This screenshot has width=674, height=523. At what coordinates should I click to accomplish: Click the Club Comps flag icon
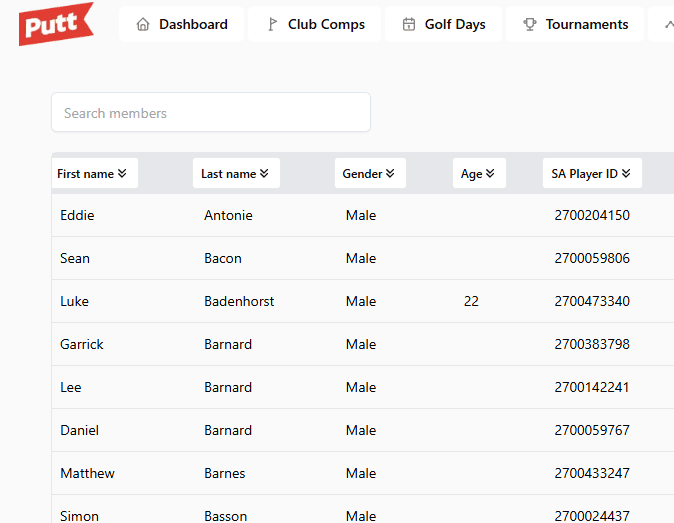(272, 24)
